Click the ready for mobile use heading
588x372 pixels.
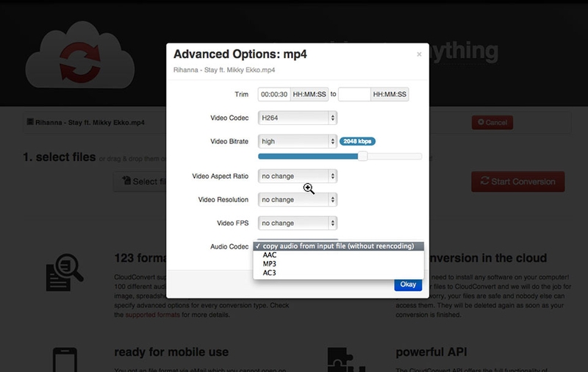point(171,352)
